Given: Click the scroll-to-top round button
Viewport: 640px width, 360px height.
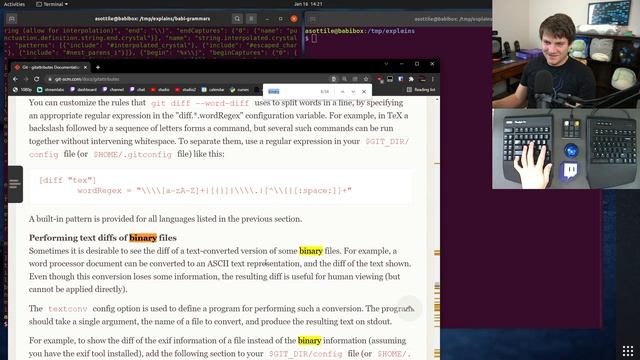Looking at the screenshot, I should tap(409, 308).
